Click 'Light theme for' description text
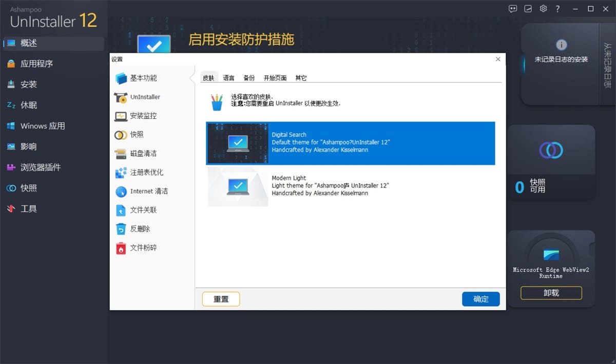 point(330,186)
